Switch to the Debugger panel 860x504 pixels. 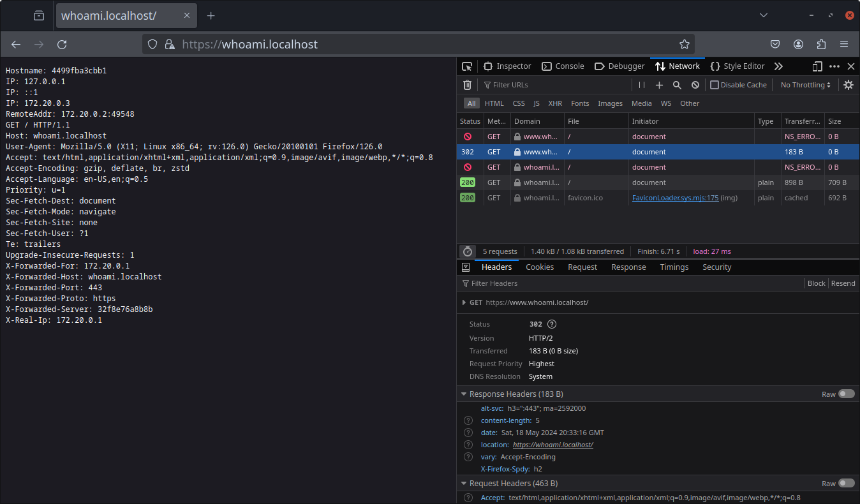619,66
